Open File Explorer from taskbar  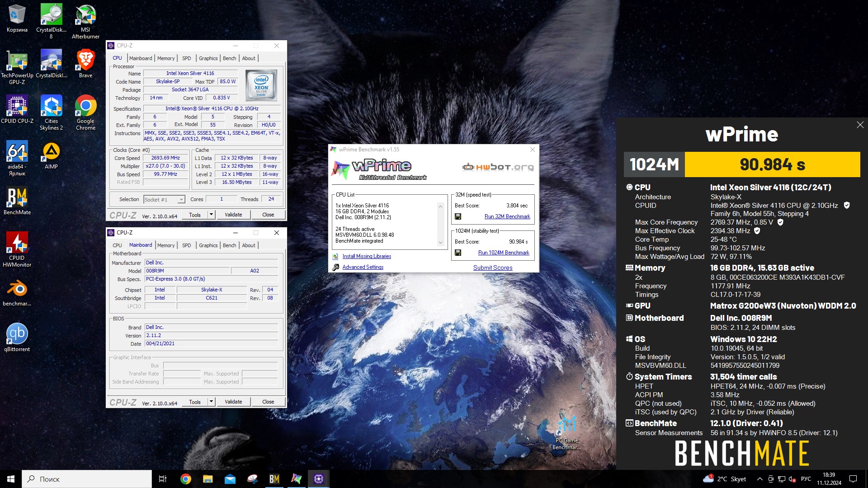pyautogui.click(x=208, y=479)
